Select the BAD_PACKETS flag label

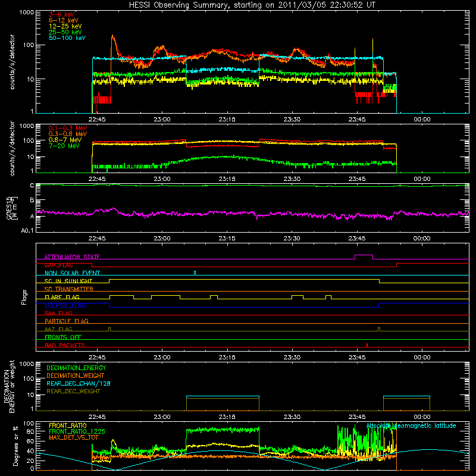65,345
